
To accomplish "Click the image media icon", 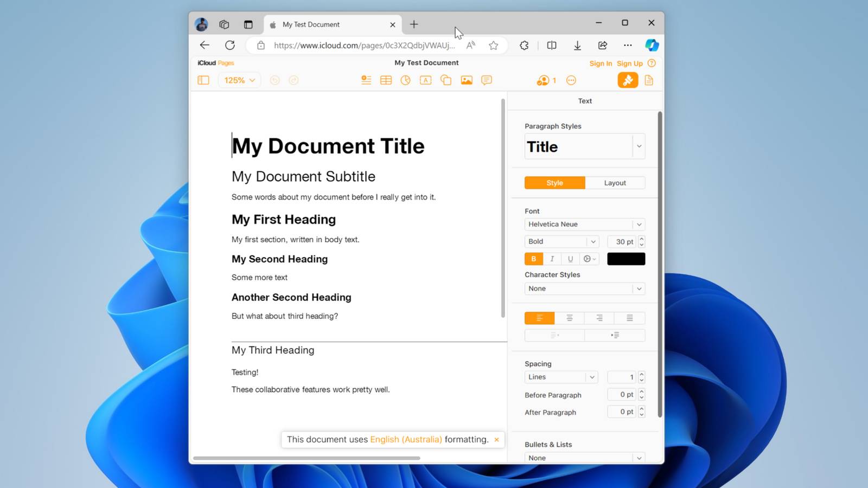I will point(467,80).
